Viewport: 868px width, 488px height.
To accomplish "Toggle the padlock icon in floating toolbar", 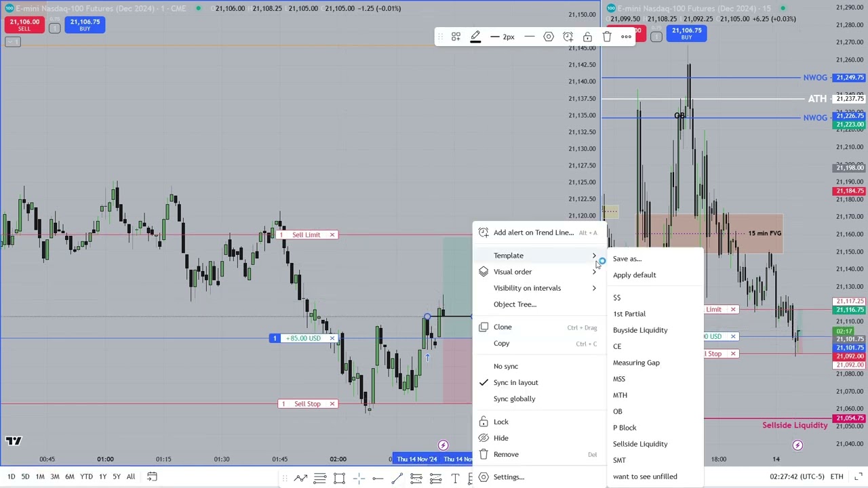I will 587,37.
